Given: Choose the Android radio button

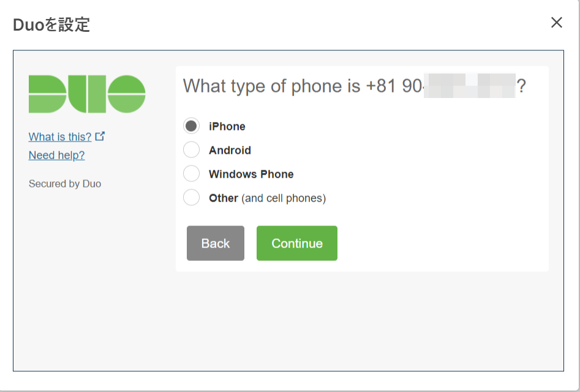Looking at the screenshot, I should [192, 150].
